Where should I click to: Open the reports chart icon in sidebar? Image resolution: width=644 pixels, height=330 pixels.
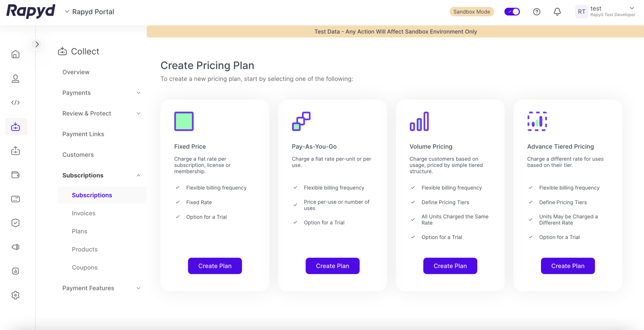(x=15, y=271)
